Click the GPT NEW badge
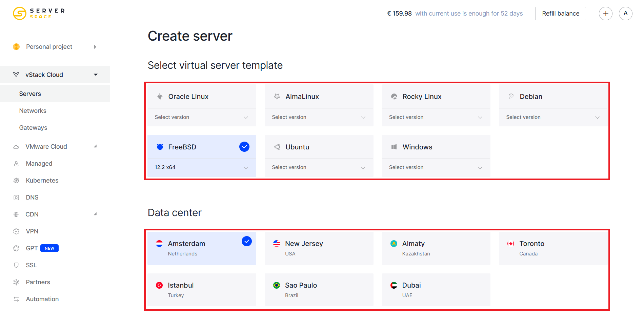The height and width of the screenshot is (311, 644). coord(49,248)
